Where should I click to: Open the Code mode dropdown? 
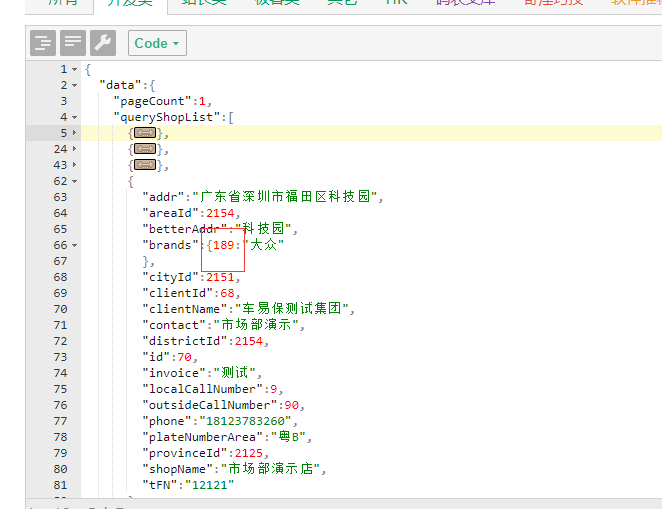click(157, 43)
